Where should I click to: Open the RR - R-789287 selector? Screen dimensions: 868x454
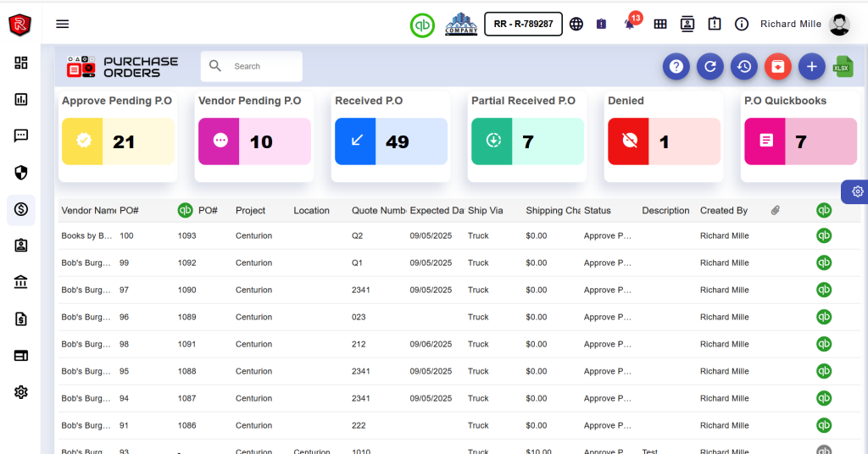pyautogui.click(x=523, y=24)
